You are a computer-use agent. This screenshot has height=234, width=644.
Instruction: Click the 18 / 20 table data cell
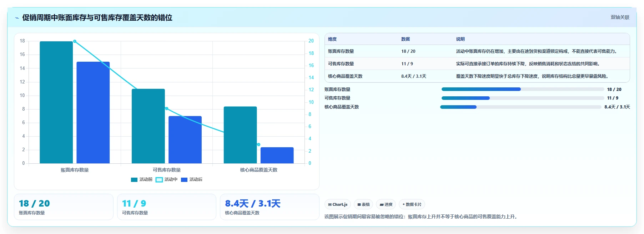click(408, 51)
